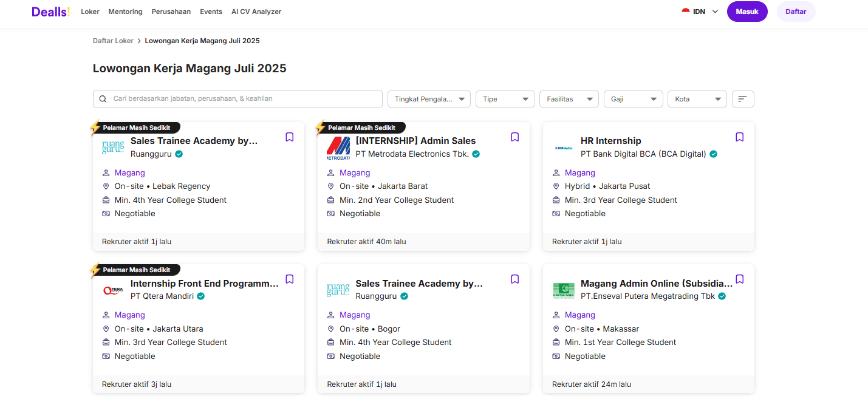868x396 pixels.
Task: Click Magang link on Admin Sales card
Action: 355,173
